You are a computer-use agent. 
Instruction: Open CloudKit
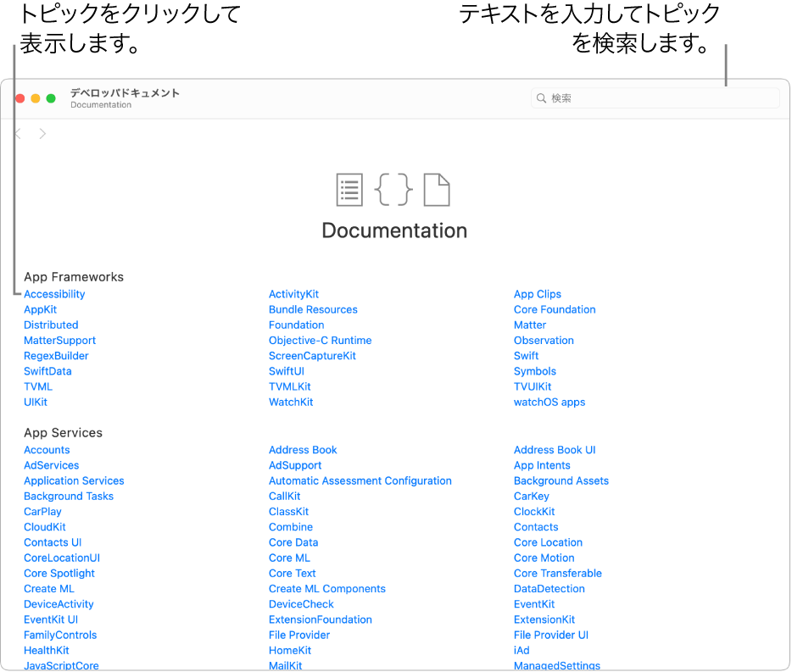[44, 527]
